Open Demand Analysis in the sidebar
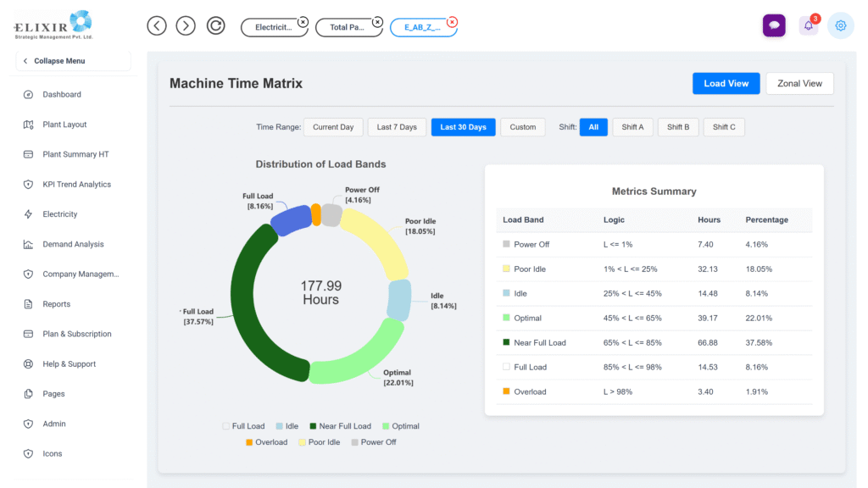Image resolution: width=868 pixels, height=488 pixels. pyautogui.click(x=73, y=244)
